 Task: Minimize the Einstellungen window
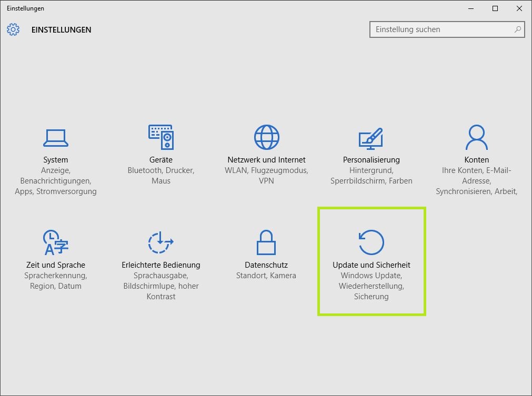pos(471,8)
